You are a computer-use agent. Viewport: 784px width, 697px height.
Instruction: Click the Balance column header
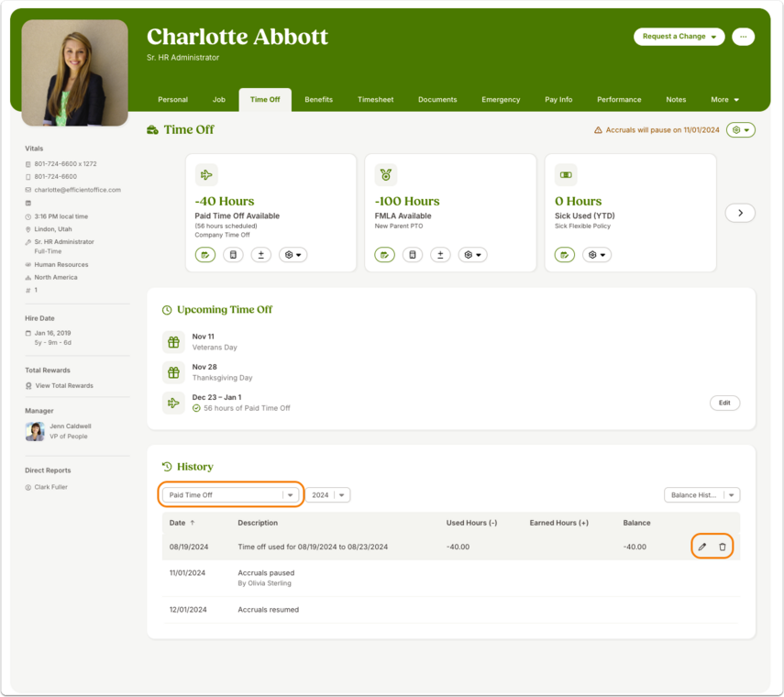coord(636,523)
